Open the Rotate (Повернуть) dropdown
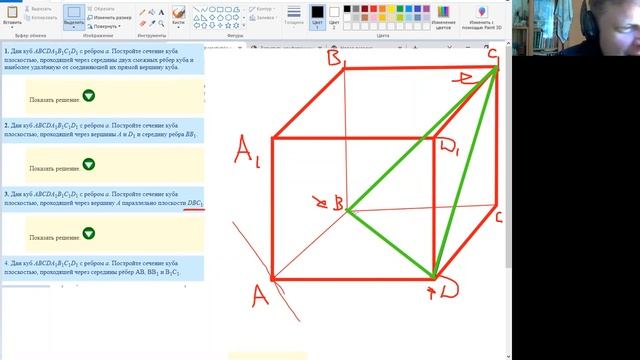Image resolution: width=640 pixels, height=360 pixels. coord(104,26)
